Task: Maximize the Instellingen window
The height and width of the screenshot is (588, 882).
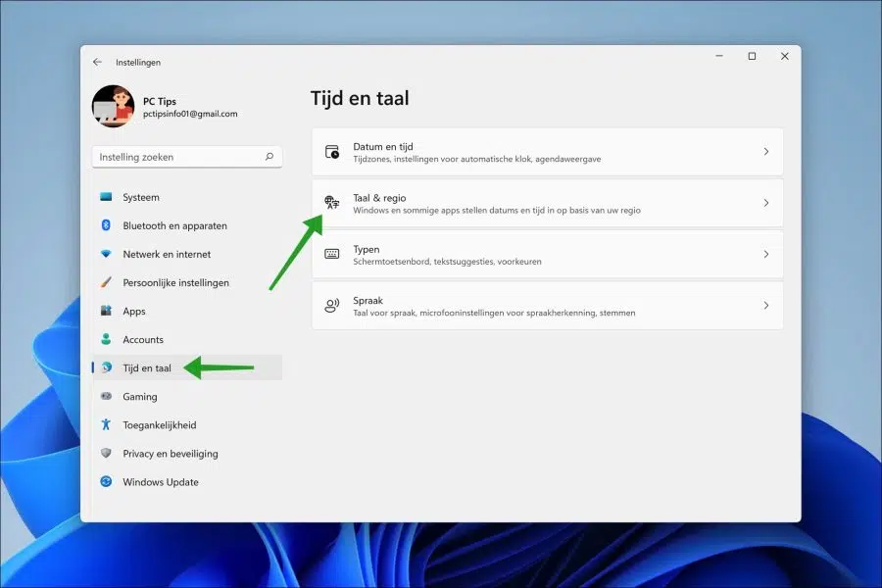Action: 752,56
